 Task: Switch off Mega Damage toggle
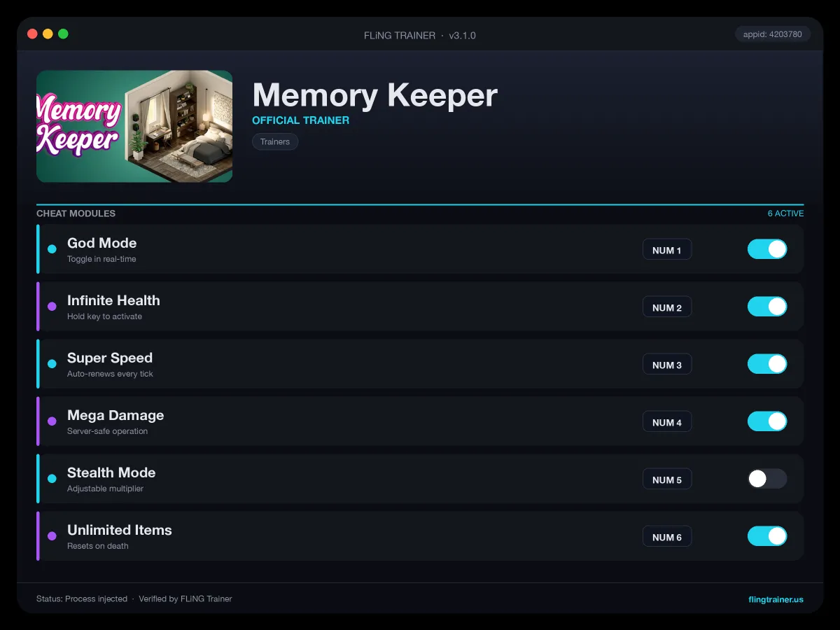767,421
